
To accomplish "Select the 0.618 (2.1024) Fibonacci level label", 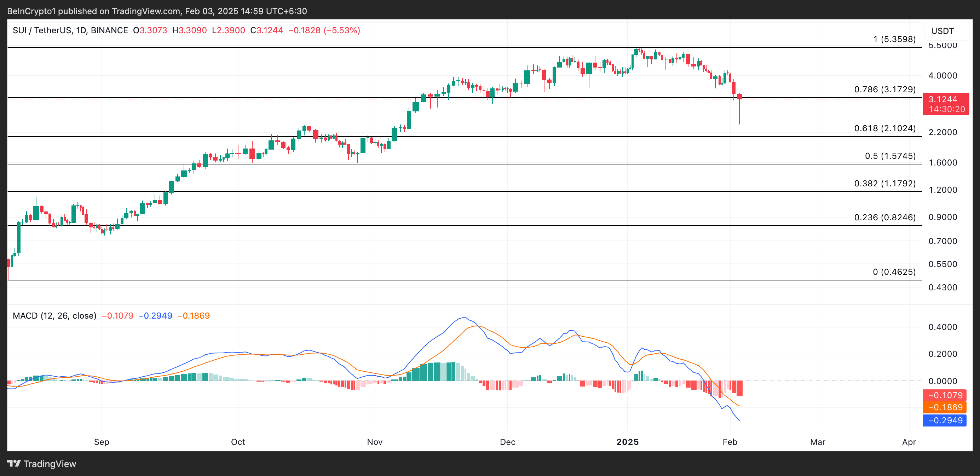I will (885, 128).
